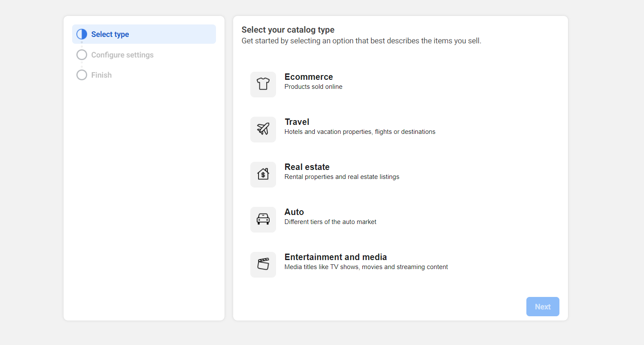Click the 'Products sold online' description
Screen dimensions: 644x345
tap(313, 87)
